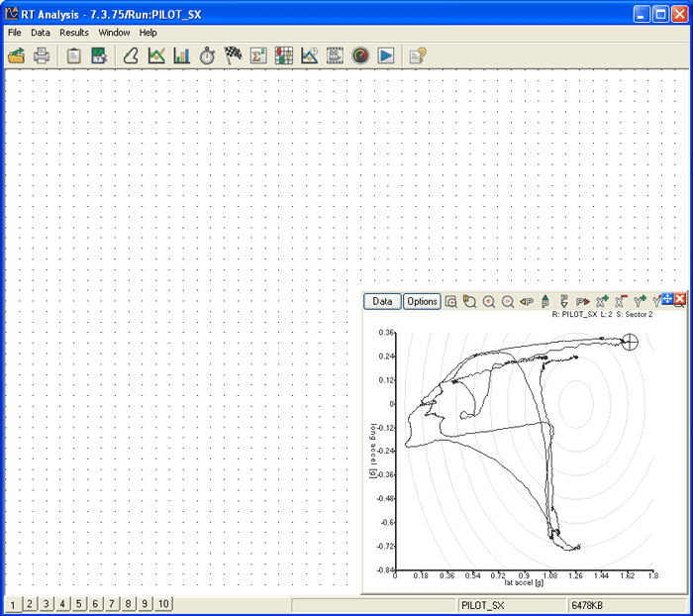Open the Results menu
Viewport: 693px width, 616px height.
(74, 32)
